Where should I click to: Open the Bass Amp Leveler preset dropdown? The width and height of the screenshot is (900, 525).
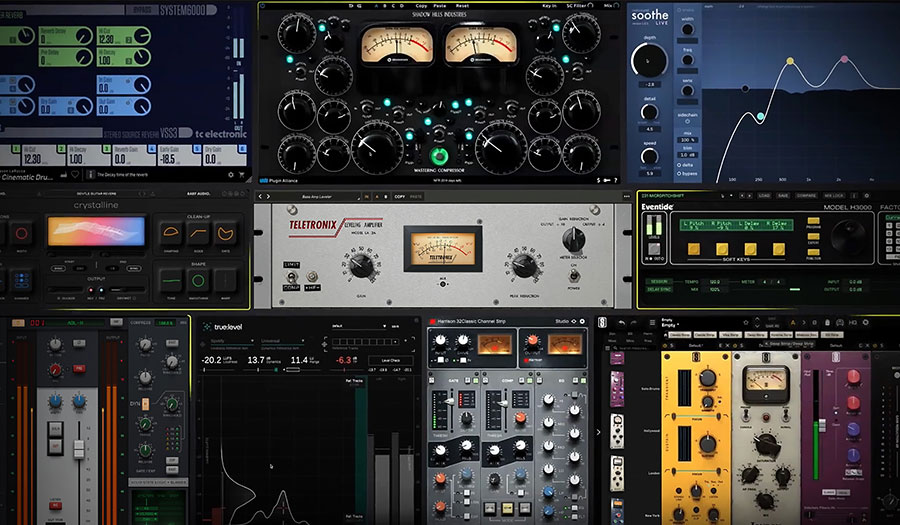point(317,196)
